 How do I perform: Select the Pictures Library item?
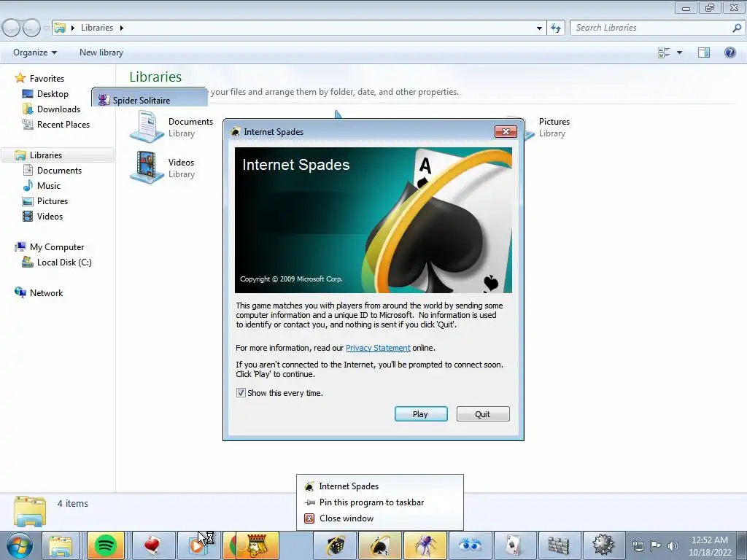(554, 127)
